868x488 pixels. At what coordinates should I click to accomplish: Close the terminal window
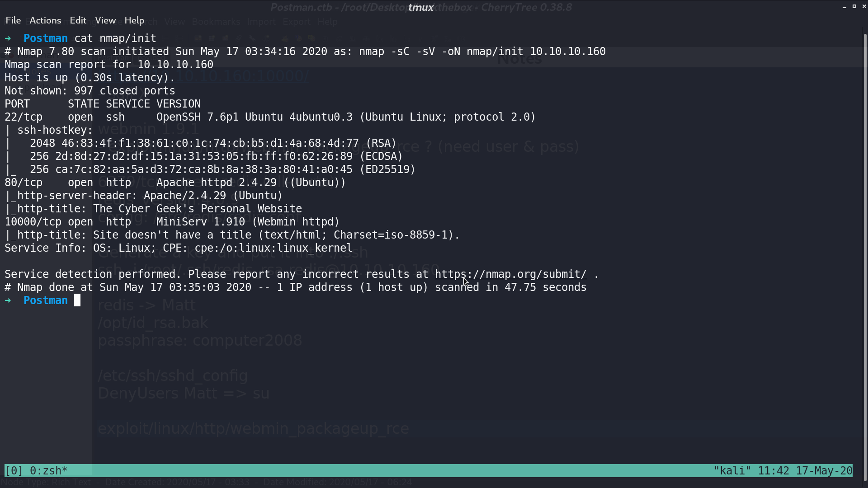coord(864,6)
